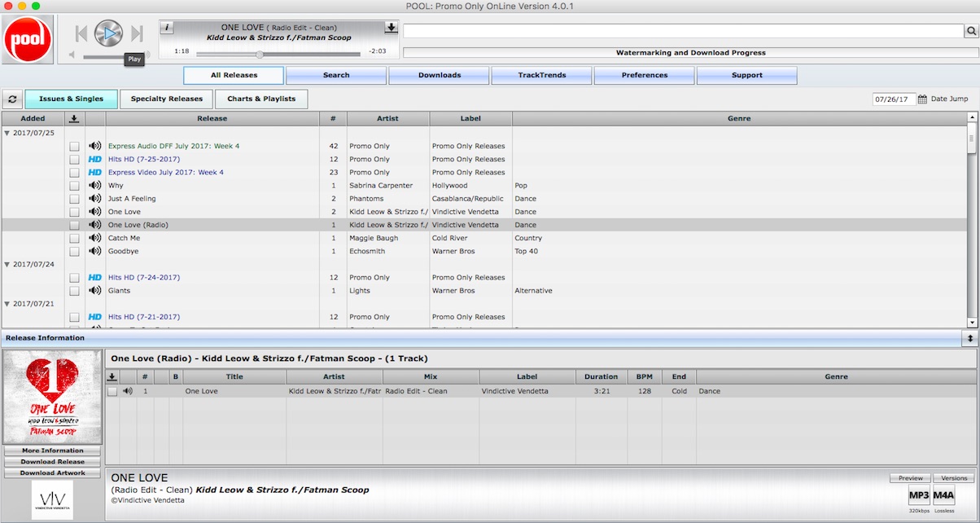This screenshot has height=523, width=980.
Task: Click the download column header icon in releases
Action: pos(74,119)
